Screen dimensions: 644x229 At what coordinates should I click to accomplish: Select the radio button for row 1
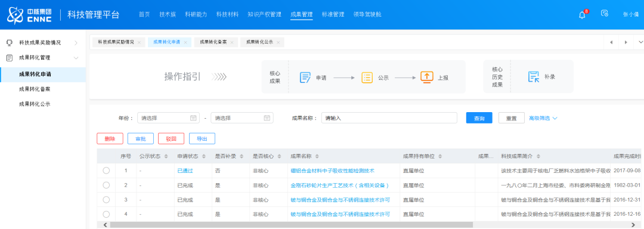click(x=106, y=171)
